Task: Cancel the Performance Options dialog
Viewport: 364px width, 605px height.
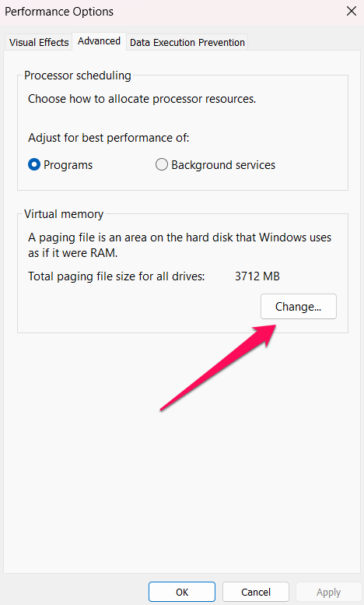Action: point(256,592)
